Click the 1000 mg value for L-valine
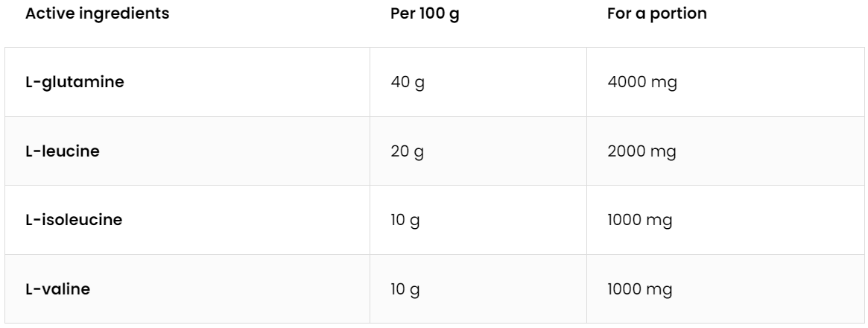Viewport: 868px width, 328px height. coord(641,289)
